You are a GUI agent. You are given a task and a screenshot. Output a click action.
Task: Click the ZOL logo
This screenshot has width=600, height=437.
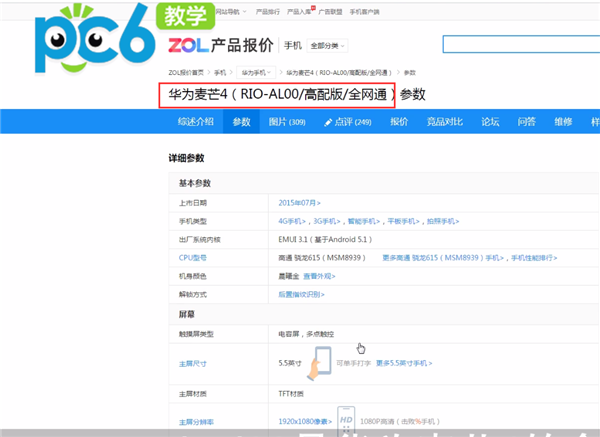(x=189, y=46)
